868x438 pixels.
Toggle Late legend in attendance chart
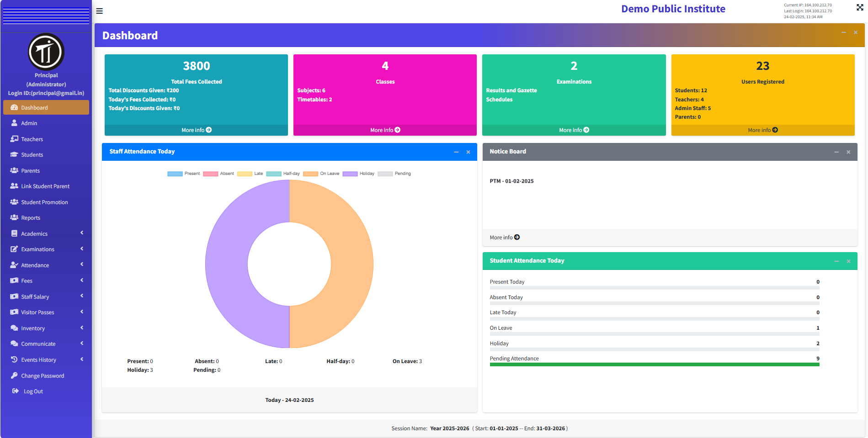pos(250,174)
